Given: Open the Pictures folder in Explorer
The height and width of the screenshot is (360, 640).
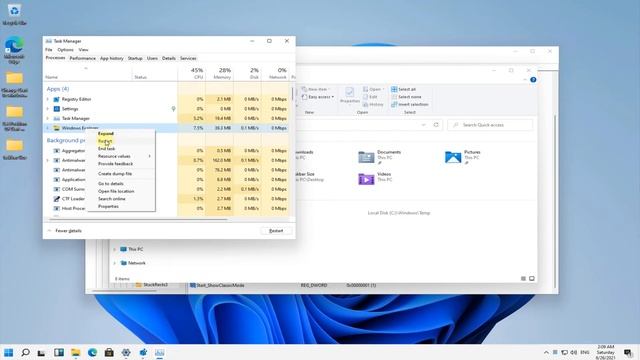Looking at the screenshot, I should pyautogui.click(x=463, y=157).
